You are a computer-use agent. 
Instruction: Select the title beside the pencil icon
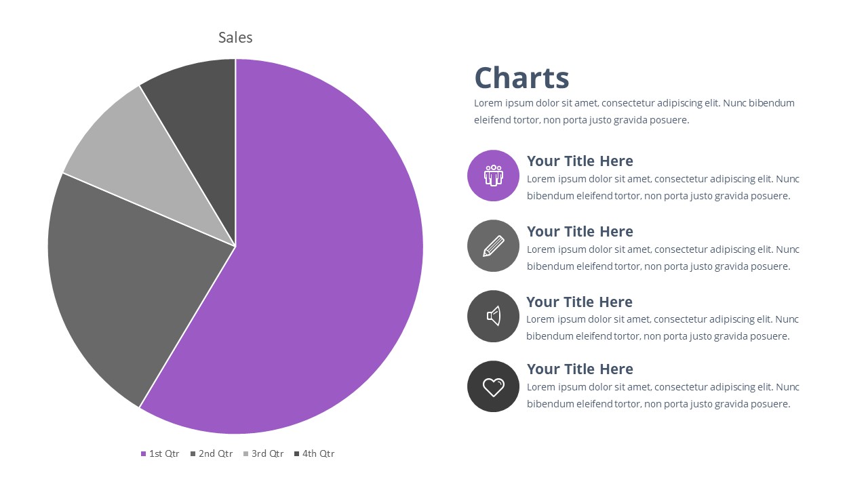pyautogui.click(x=580, y=232)
